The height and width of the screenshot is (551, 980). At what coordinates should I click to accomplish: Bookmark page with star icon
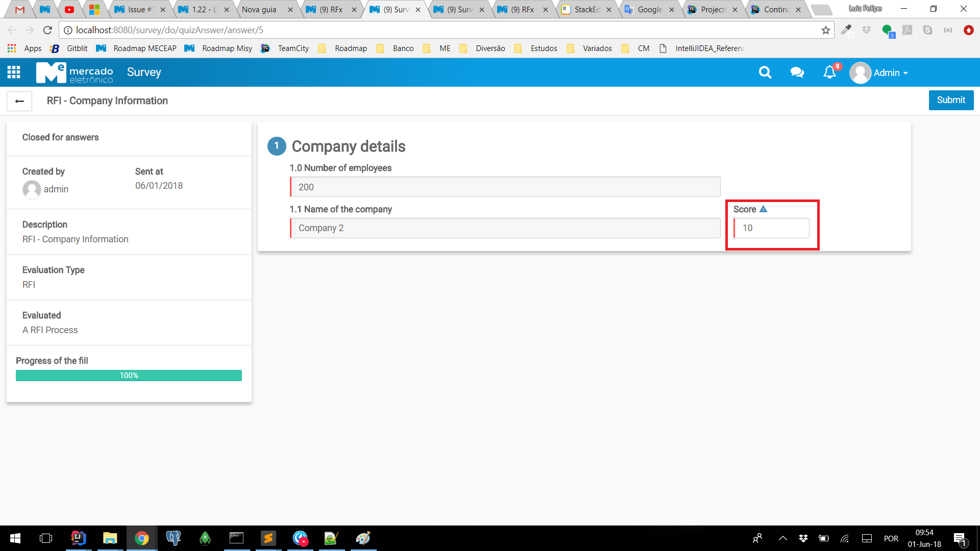pos(825,30)
